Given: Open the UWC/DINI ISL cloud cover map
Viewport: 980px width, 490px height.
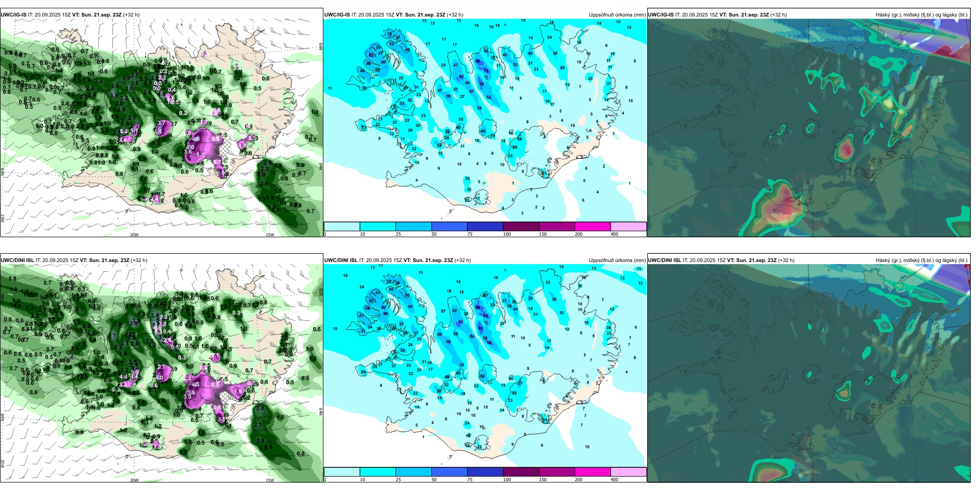Looking at the screenshot, I should point(809,368).
